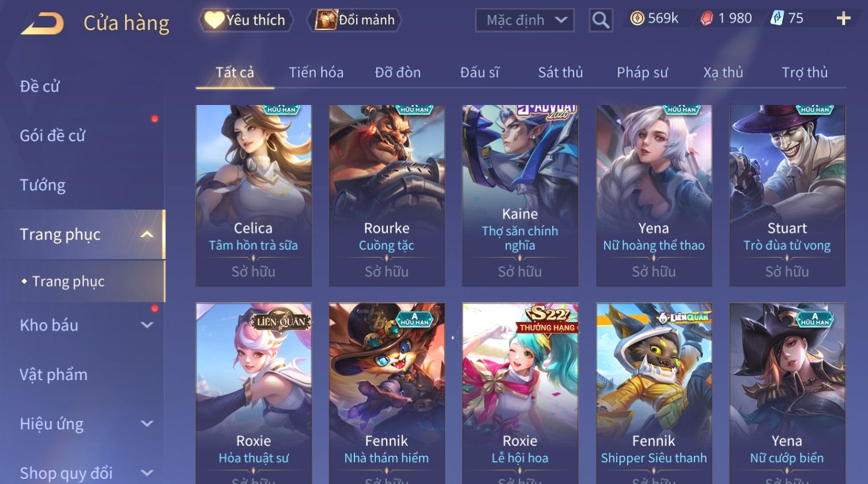
Task: Click the back arrow icon
Action: point(42,24)
